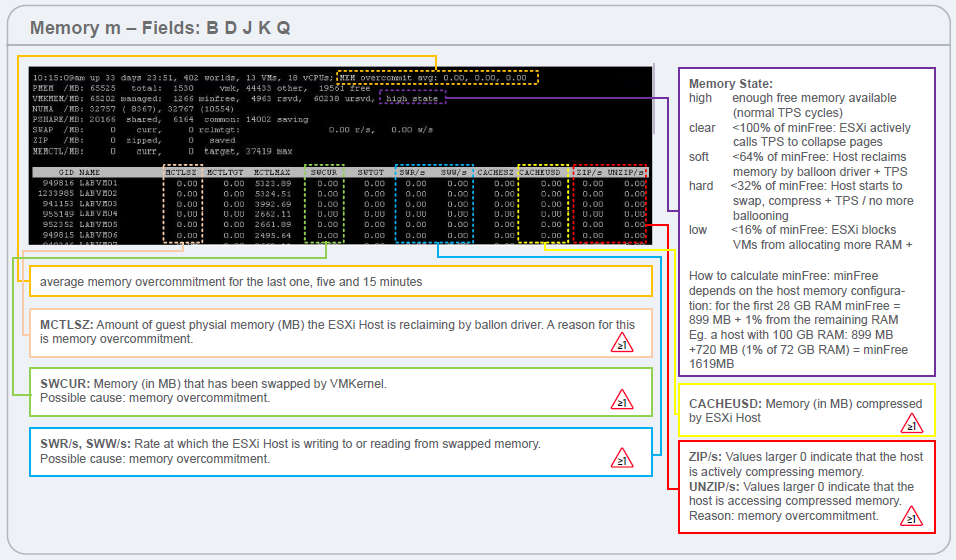Click MCTLMAX value 2661.89
This screenshot has width=956, height=560.
(273, 224)
